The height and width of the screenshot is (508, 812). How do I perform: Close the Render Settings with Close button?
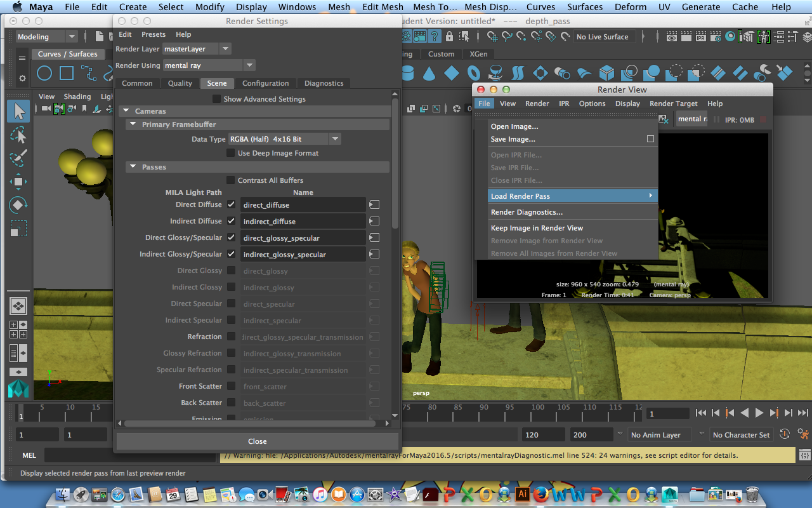257,441
